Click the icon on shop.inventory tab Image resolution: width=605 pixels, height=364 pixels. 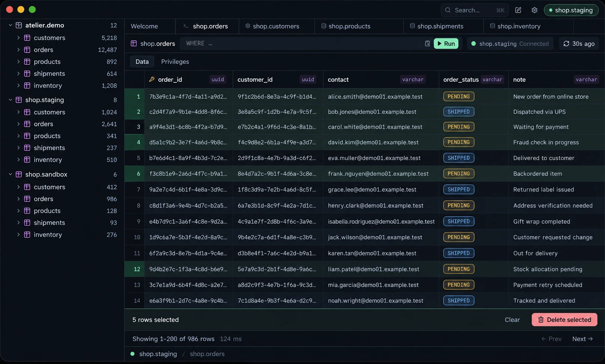click(492, 26)
